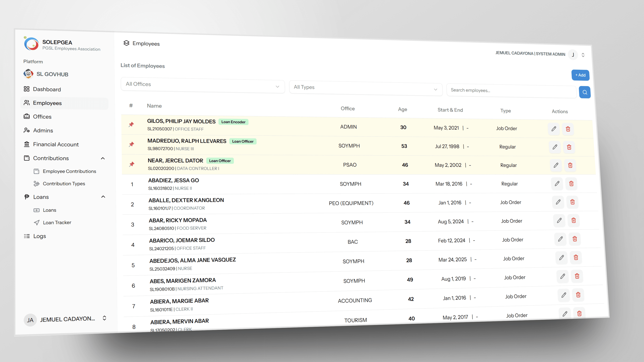Click the + Add button
The image size is (644, 362).
[580, 75]
